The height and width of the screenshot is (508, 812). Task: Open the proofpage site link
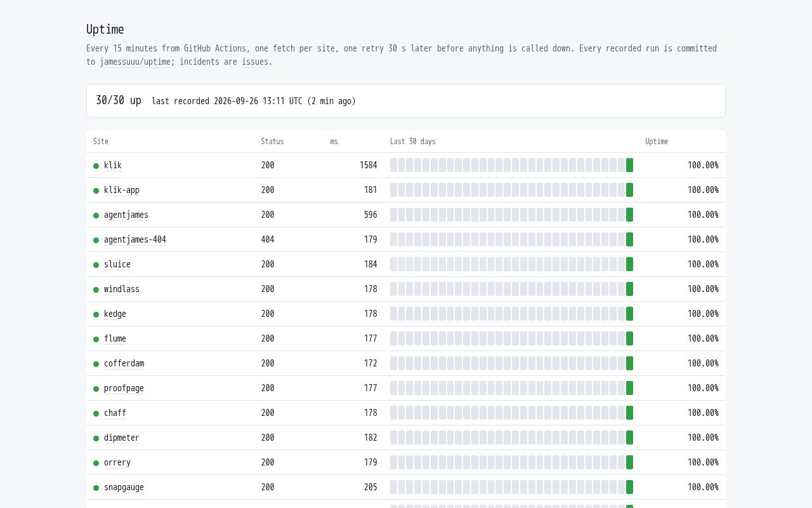pos(124,388)
